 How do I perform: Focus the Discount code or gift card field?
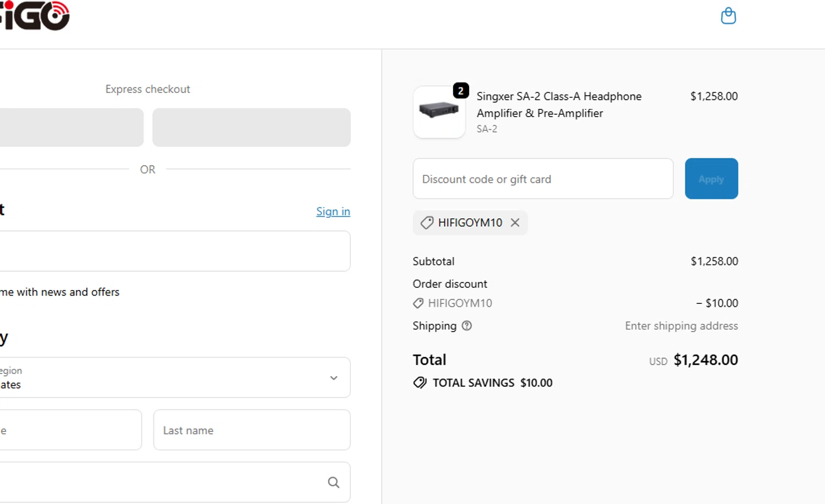click(543, 179)
